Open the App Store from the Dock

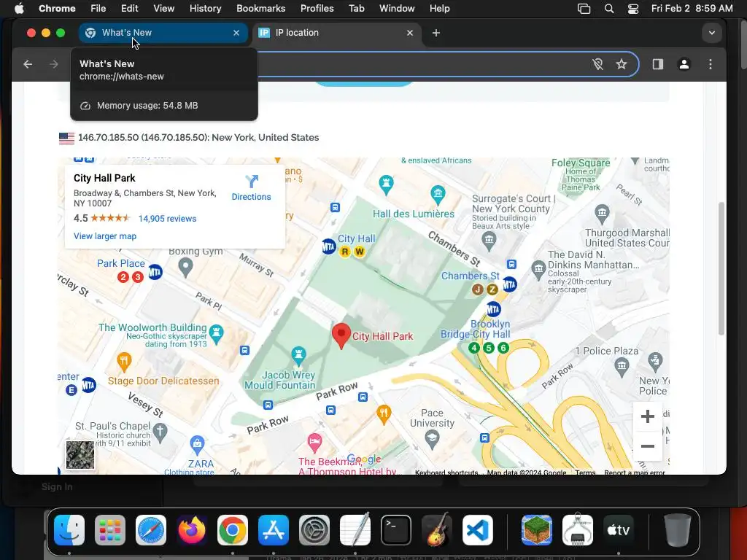(274, 530)
